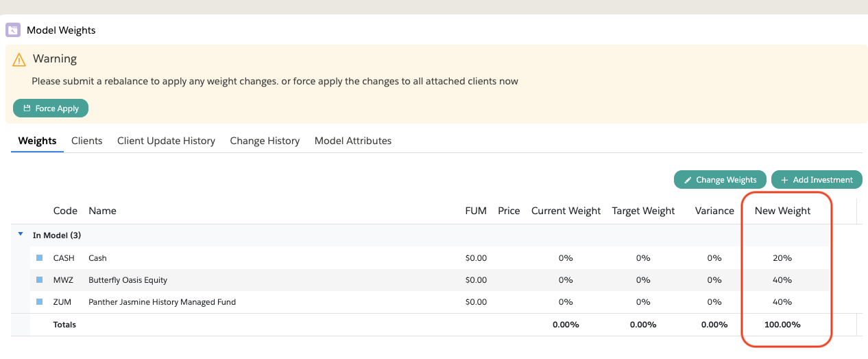Collapse the In Model (3) group
Screen dimensions: 868x359
(21, 235)
